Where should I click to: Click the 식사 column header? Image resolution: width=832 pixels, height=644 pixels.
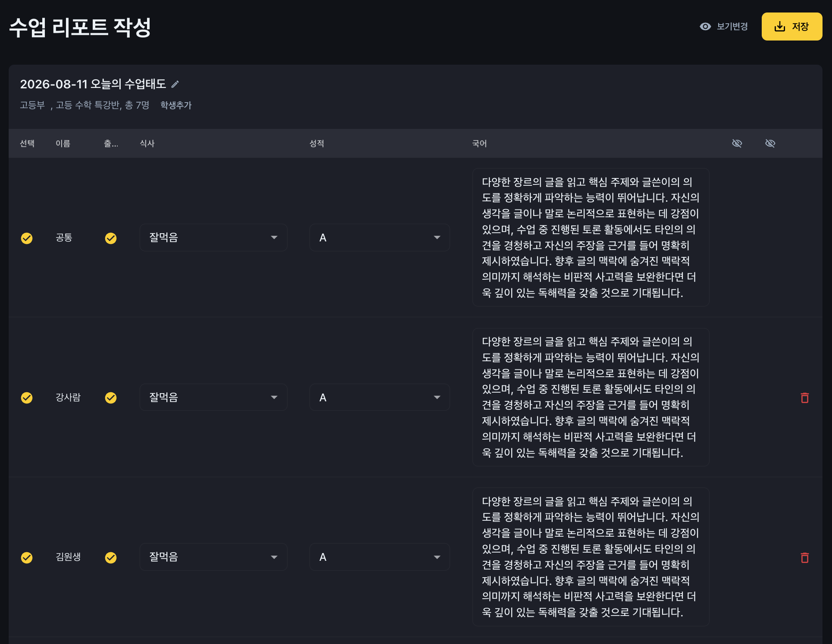coord(147,144)
